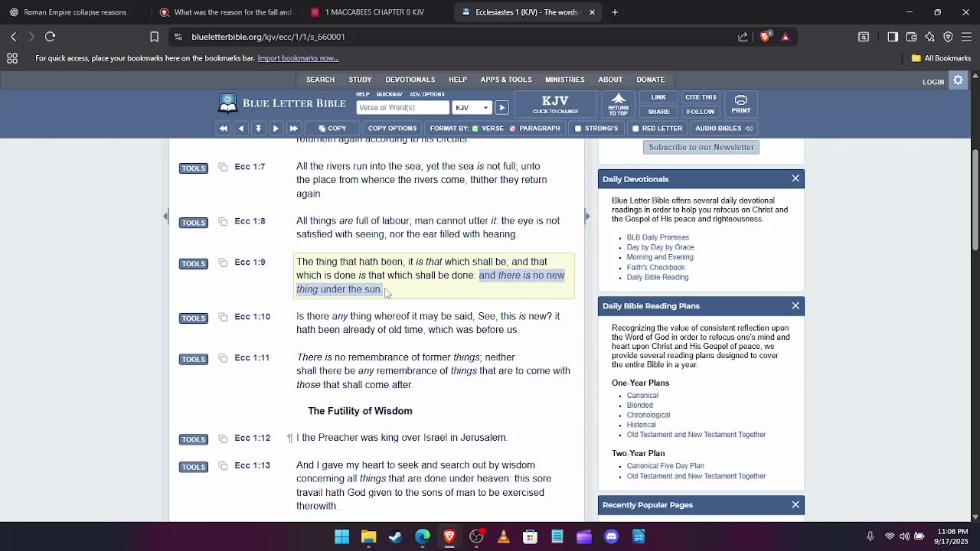This screenshot has height=551, width=980.
Task: Open the BLB Daily Promises link
Action: pyautogui.click(x=658, y=237)
